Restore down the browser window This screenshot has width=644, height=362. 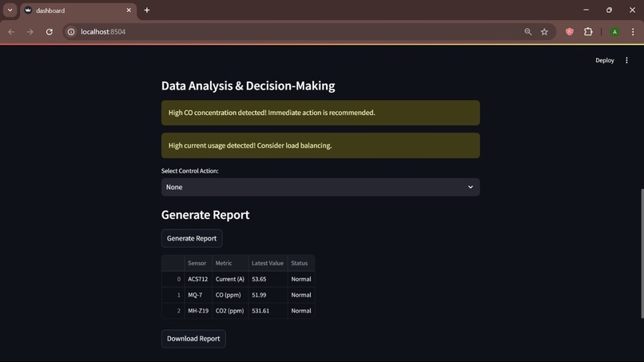pyautogui.click(x=609, y=10)
